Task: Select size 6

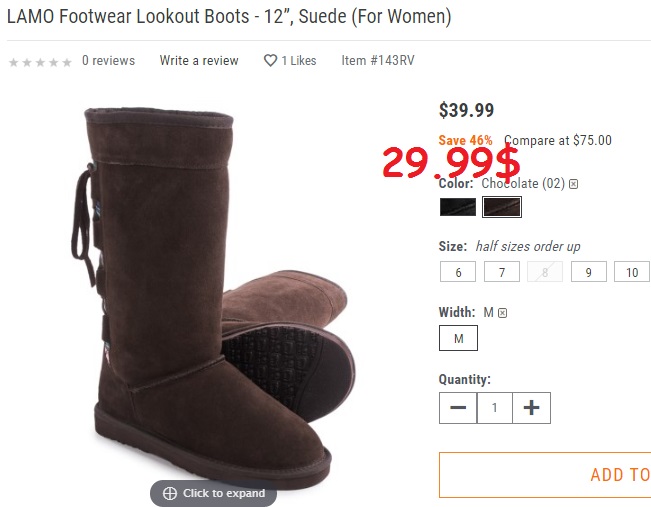Action: coord(458,272)
